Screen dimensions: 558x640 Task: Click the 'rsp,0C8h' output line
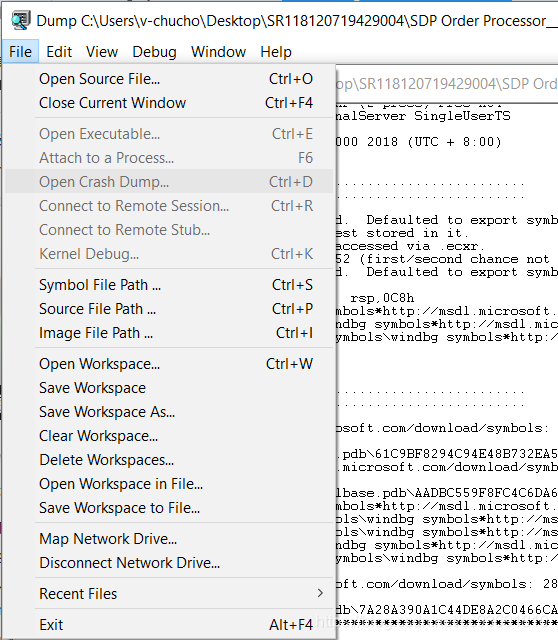click(x=382, y=298)
